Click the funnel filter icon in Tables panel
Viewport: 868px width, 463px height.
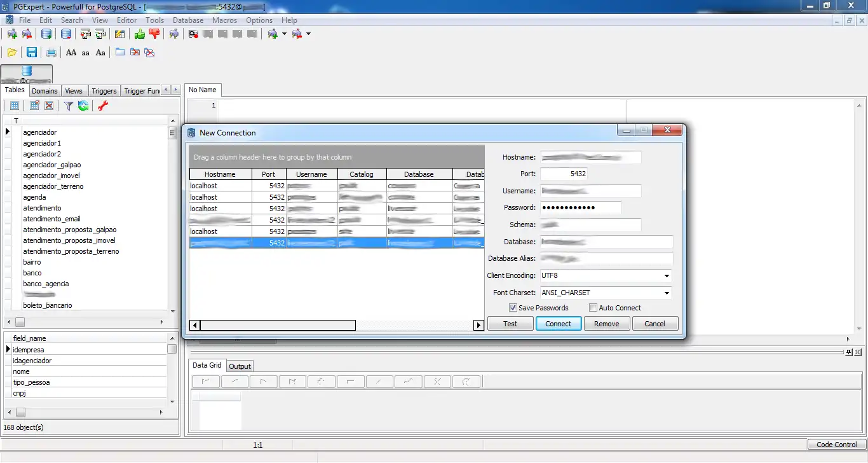68,106
